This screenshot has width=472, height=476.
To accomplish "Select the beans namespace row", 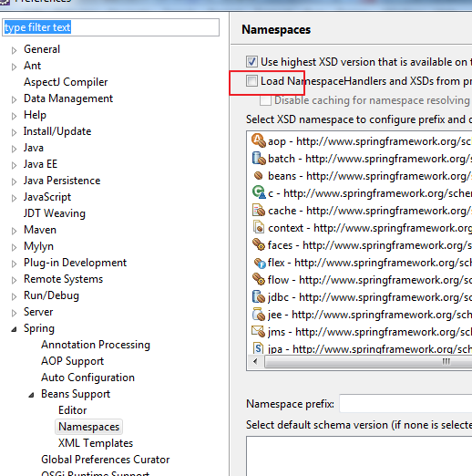I will (360, 176).
